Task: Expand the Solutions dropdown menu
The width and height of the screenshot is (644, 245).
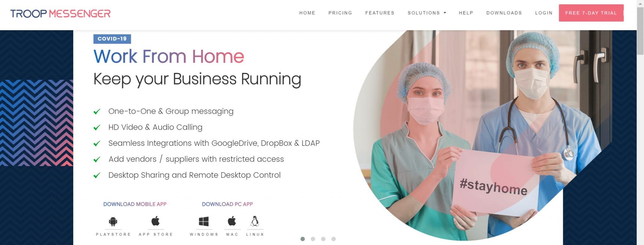Action: point(427,13)
